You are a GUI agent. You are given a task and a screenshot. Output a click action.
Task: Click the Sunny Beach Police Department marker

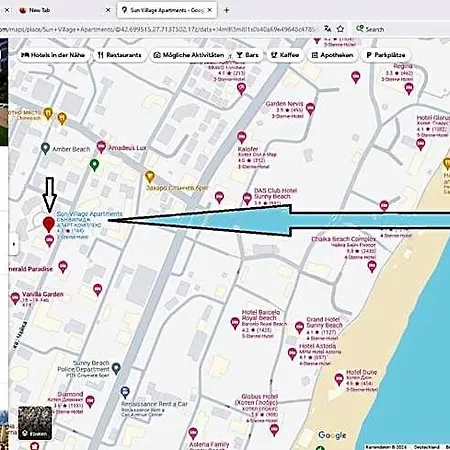click(x=116, y=368)
